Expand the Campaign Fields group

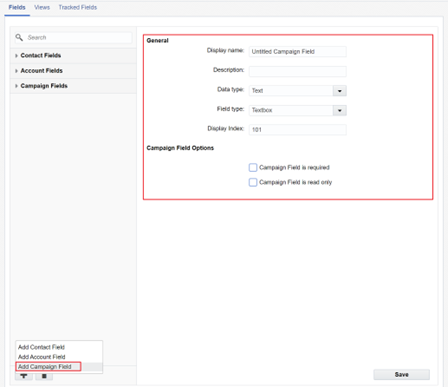click(16, 86)
